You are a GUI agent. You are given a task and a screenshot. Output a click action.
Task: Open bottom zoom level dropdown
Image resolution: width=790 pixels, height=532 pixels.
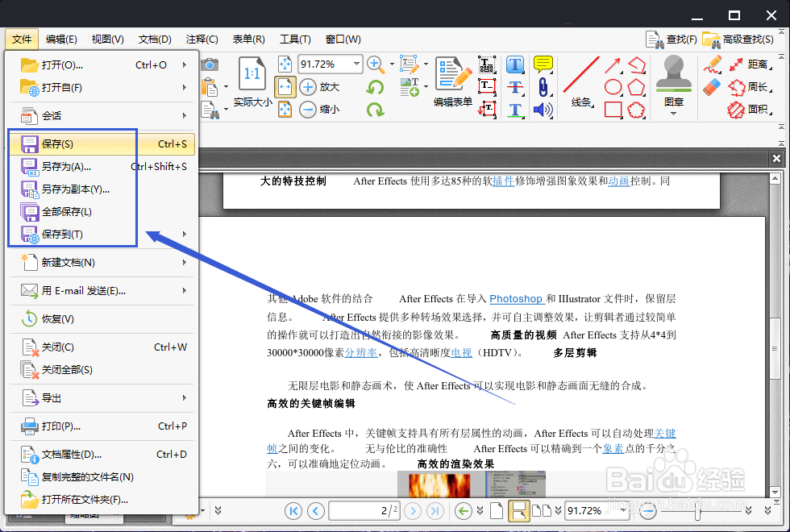tap(624, 510)
